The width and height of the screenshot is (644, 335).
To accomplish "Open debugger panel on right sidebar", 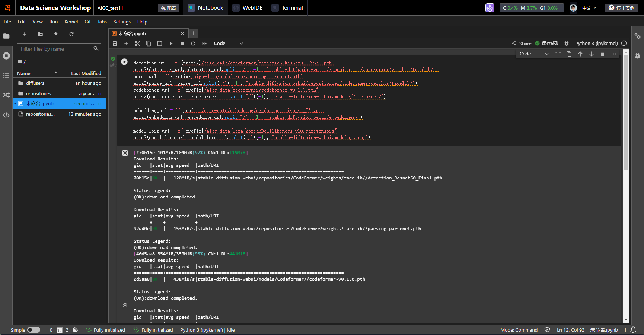I will coord(638,56).
